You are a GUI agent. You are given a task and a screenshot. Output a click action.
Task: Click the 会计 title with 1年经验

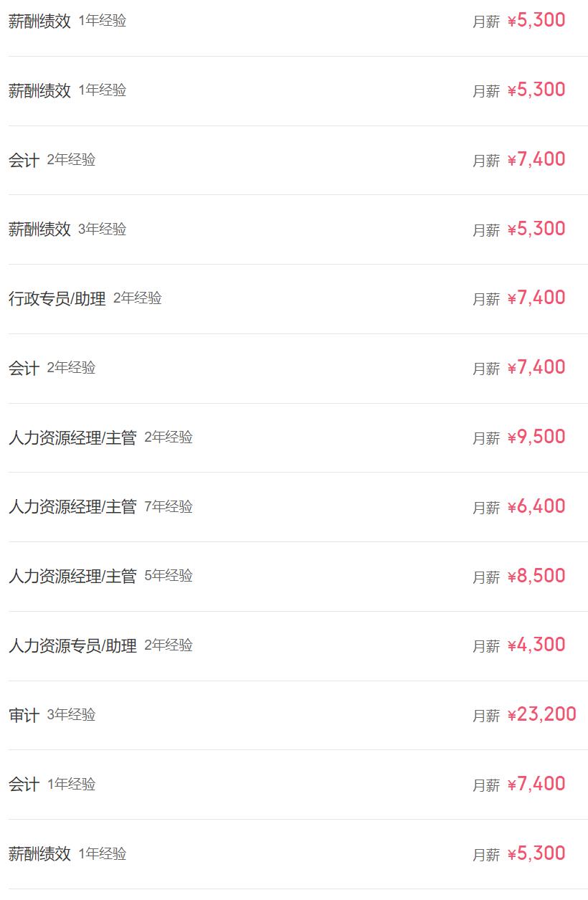24,785
